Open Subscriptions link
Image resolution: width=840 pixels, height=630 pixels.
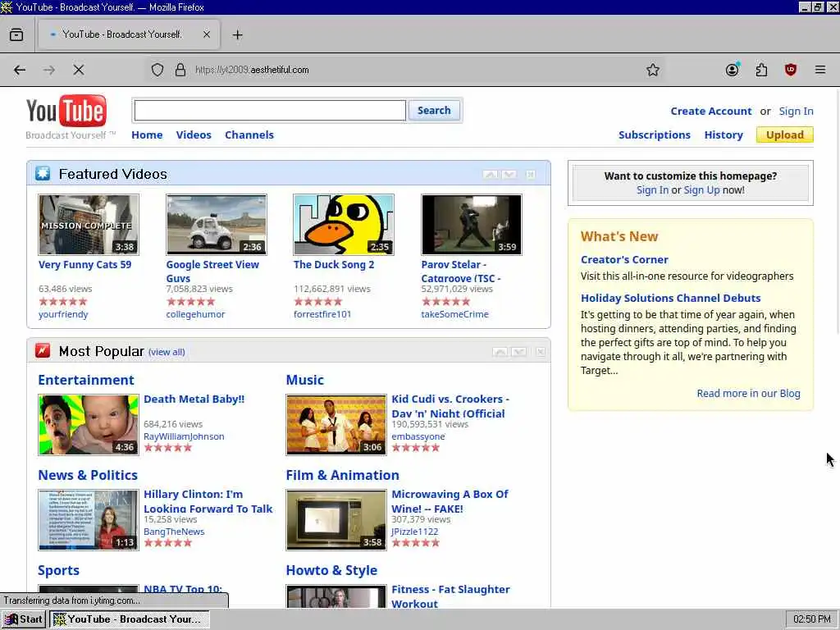click(x=654, y=135)
